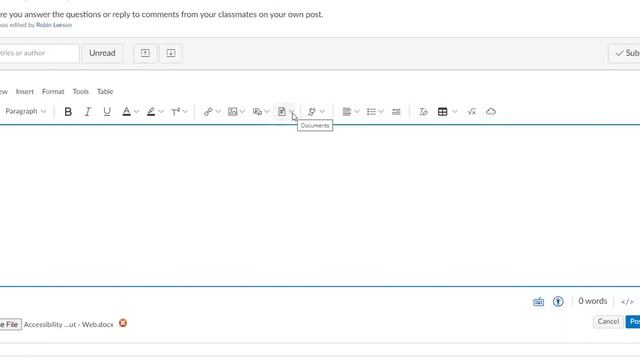Screen dimensions: 640x360
Task: Open the Paragraph style dropdown
Action: click(25, 111)
